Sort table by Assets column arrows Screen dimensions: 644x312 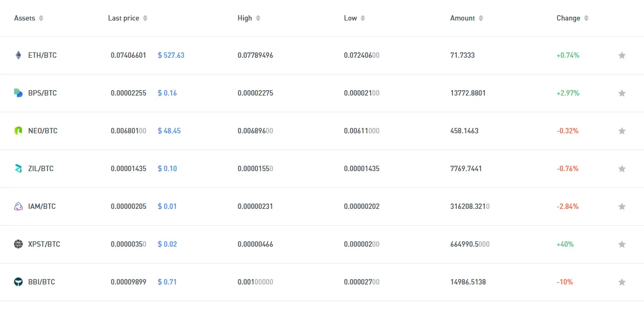coord(40,18)
